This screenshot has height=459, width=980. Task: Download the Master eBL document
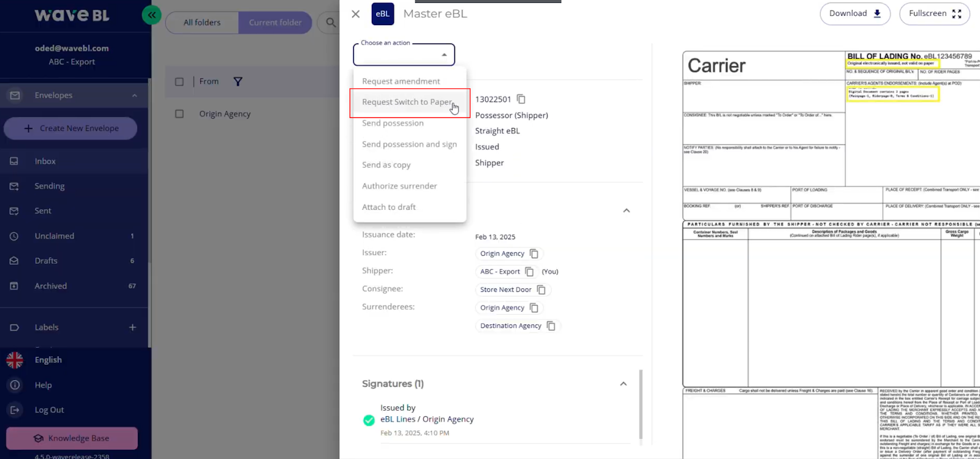click(855, 13)
